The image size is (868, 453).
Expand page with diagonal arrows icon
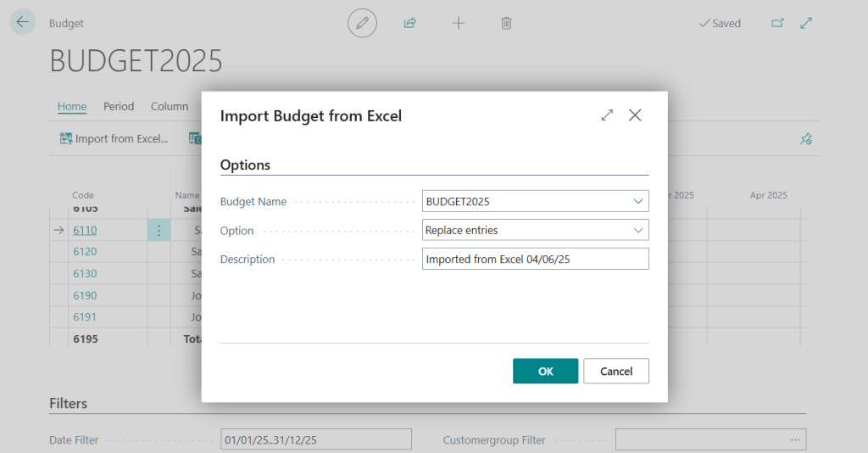click(x=807, y=23)
